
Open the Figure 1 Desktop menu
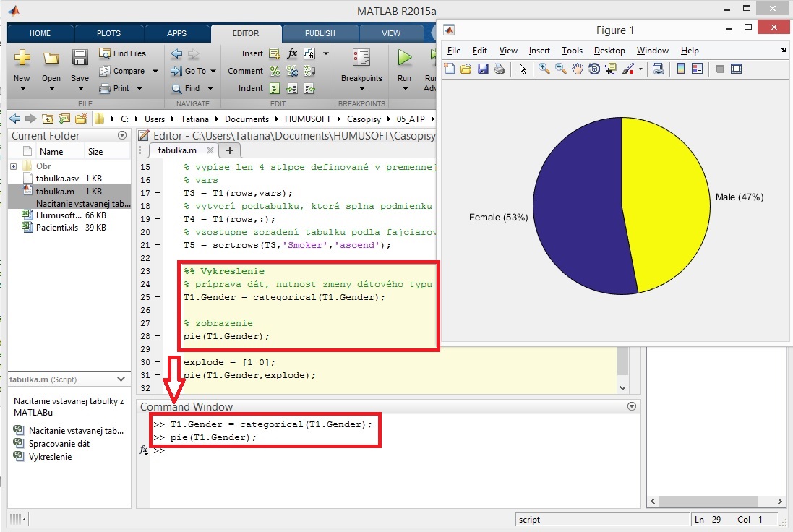pyautogui.click(x=609, y=51)
